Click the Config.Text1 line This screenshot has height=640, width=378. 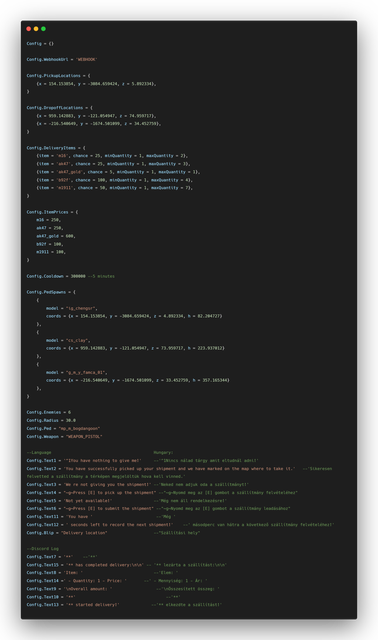[142, 460]
